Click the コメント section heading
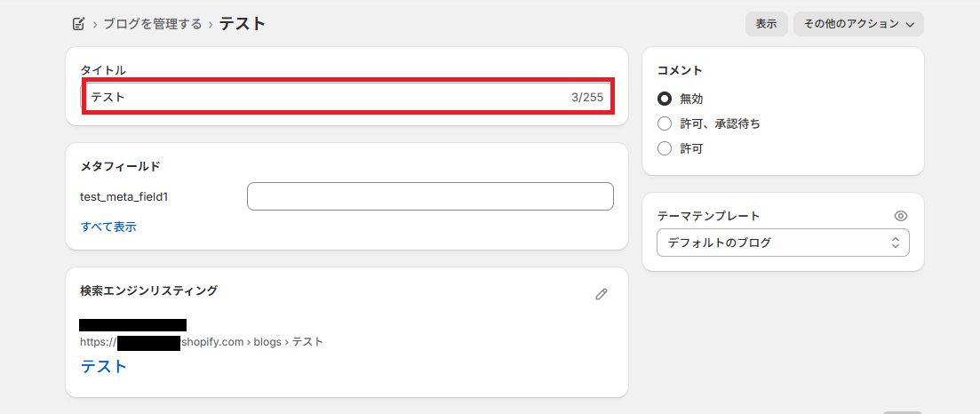Screen dimensions: 980x414 (680, 70)
